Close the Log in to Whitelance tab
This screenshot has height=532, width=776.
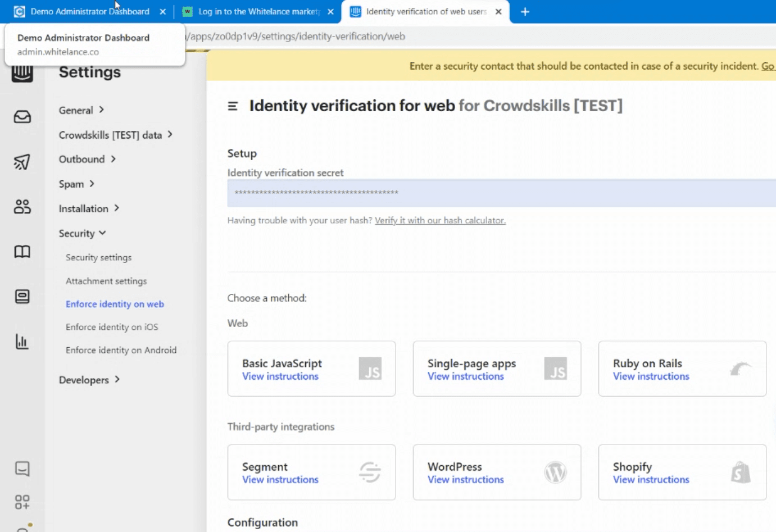tap(330, 12)
